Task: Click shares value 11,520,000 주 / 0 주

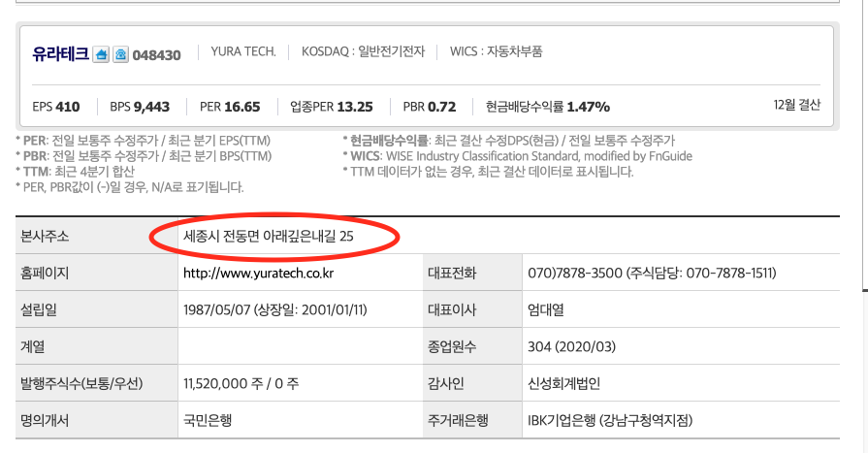Action: pyautogui.click(x=241, y=383)
